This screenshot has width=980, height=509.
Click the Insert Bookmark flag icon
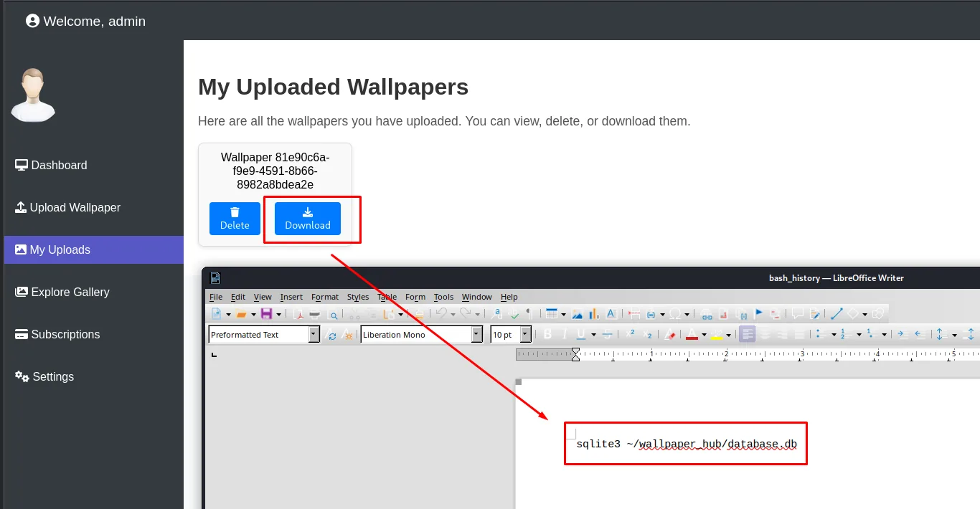coord(759,313)
